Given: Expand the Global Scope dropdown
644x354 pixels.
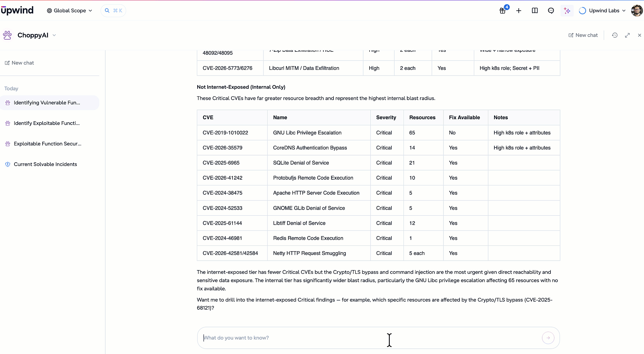Looking at the screenshot, I should (69, 11).
